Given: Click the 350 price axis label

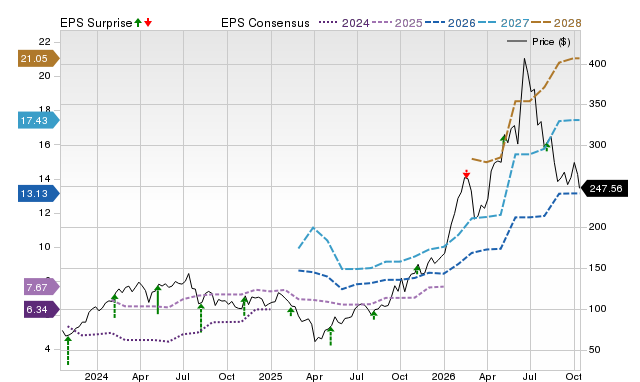Looking at the screenshot, I should (x=598, y=104).
